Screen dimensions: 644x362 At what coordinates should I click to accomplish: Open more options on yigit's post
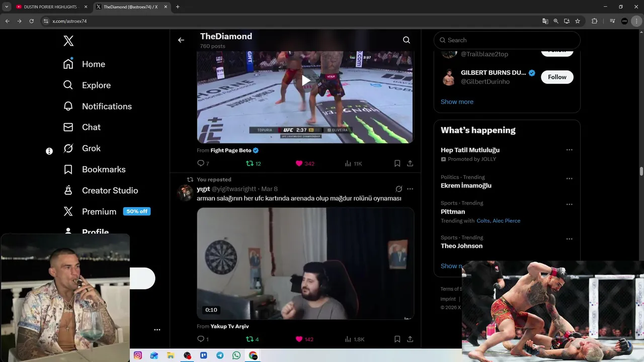point(410,189)
